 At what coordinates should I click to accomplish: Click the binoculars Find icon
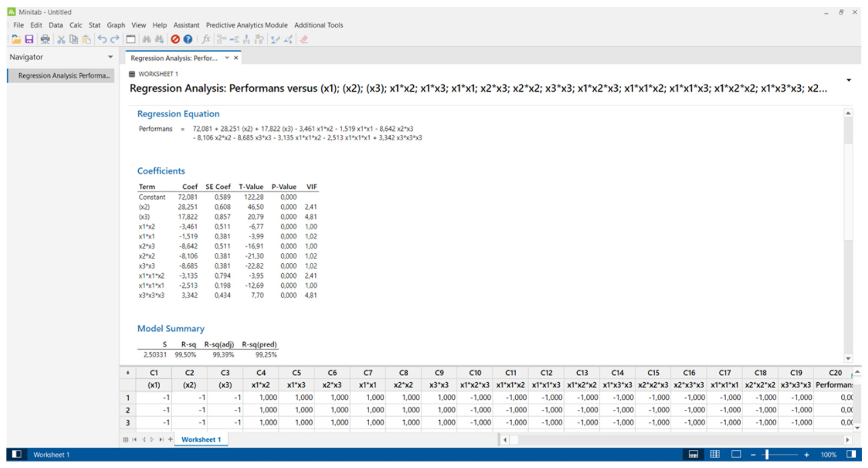(x=146, y=39)
